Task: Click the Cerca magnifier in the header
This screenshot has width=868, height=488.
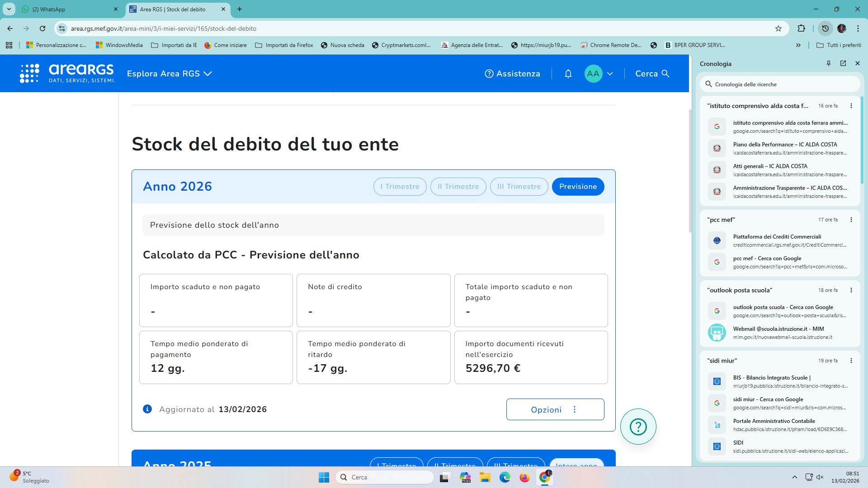Action: [665, 74]
